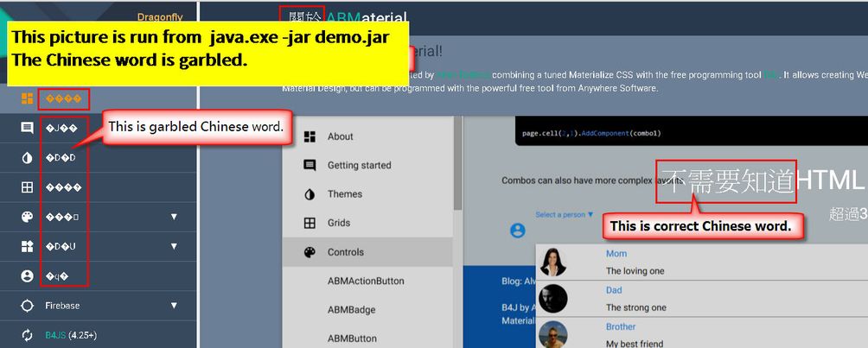Viewport: 868px width, 348px height.
Task: Click 'The loving one' description text
Action: [x=635, y=271]
